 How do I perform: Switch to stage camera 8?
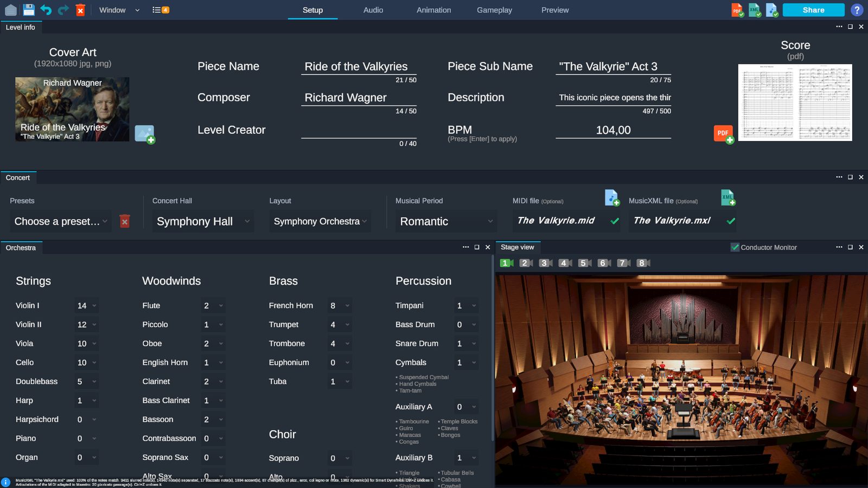click(643, 263)
